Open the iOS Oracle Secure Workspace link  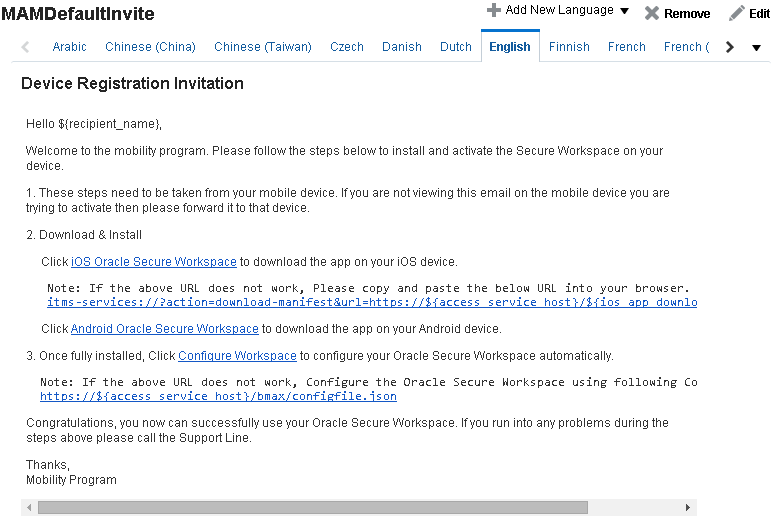pos(154,262)
